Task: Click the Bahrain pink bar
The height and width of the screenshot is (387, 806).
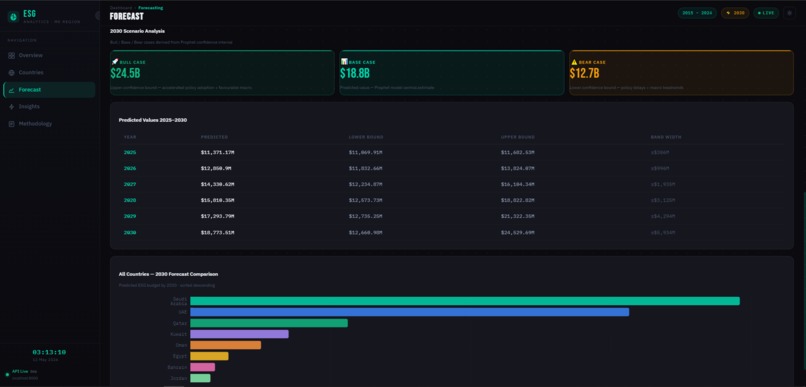Action: (x=203, y=367)
